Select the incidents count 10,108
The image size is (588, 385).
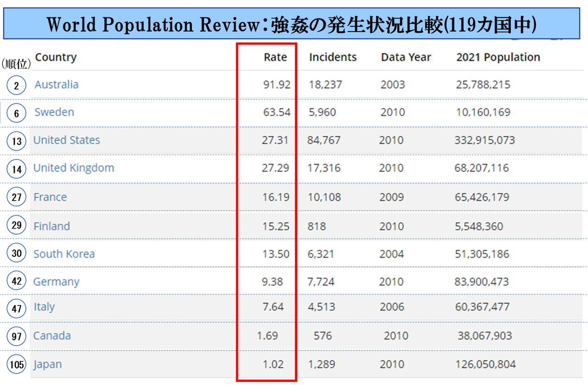point(324,197)
